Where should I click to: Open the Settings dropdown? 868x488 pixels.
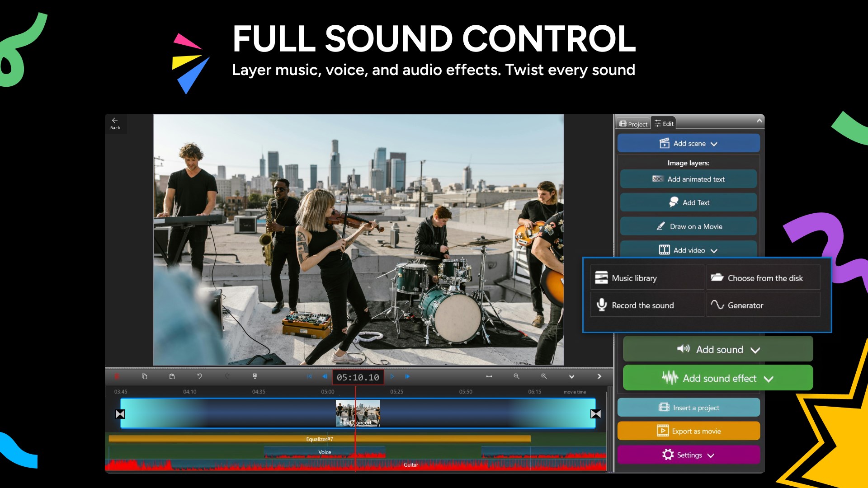point(689,455)
